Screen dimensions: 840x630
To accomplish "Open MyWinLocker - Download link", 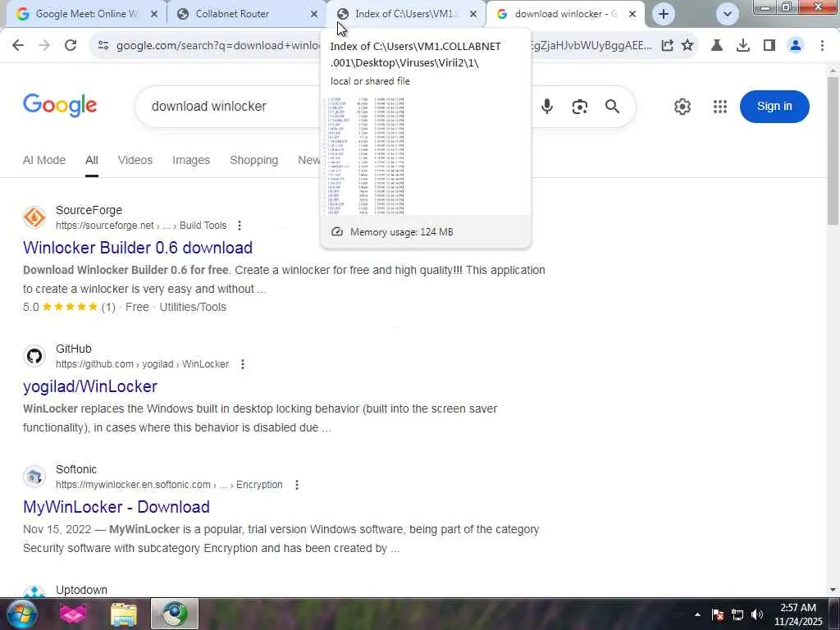I will coord(116,507).
